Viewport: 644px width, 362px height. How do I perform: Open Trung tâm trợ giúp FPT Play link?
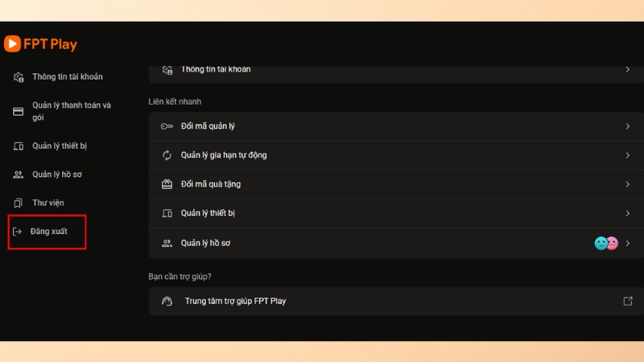click(x=235, y=301)
